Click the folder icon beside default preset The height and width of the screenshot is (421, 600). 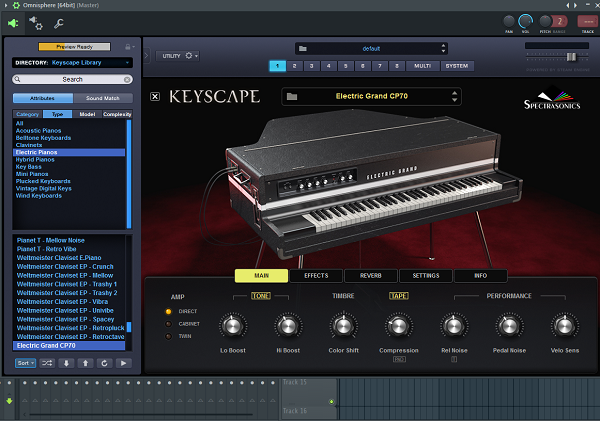(303, 49)
